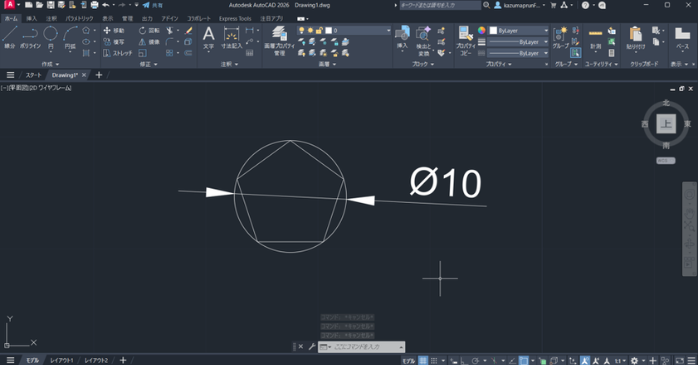The image size is (698, 365).
Task: Click the Undo arrow in quick access toolbar
Action: click(x=106, y=5)
